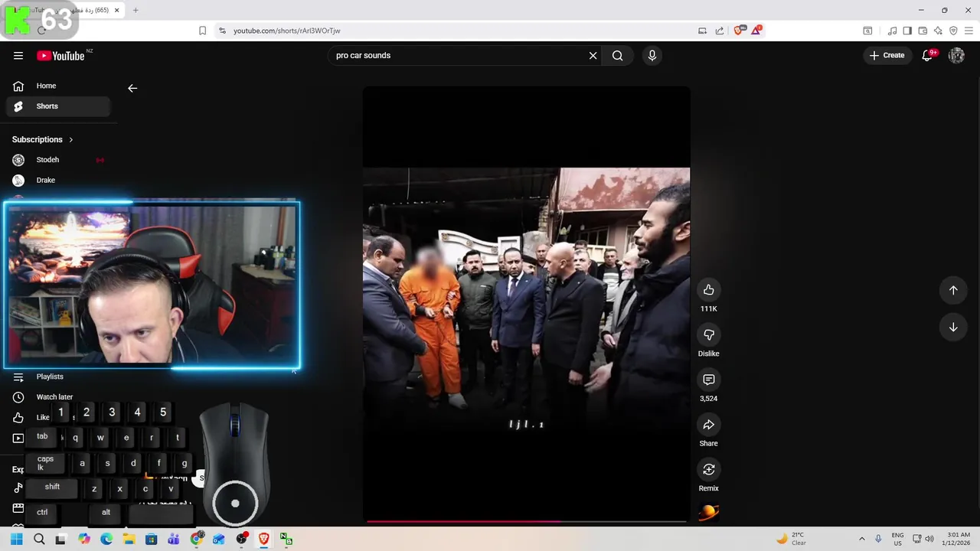This screenshot has height=551, width=980.
Task: Open site settings icon beside the URL
Action: coord(222,31)
